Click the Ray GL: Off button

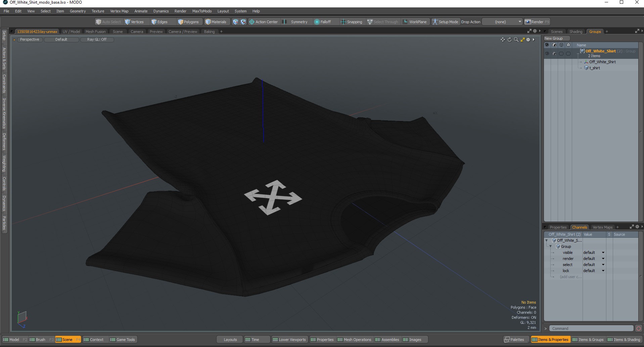click(97, 40)
